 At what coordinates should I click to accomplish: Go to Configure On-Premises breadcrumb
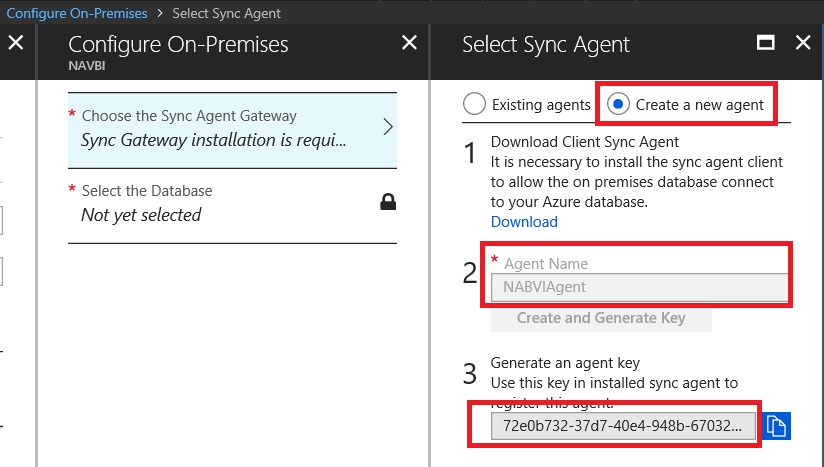(77, 13)
